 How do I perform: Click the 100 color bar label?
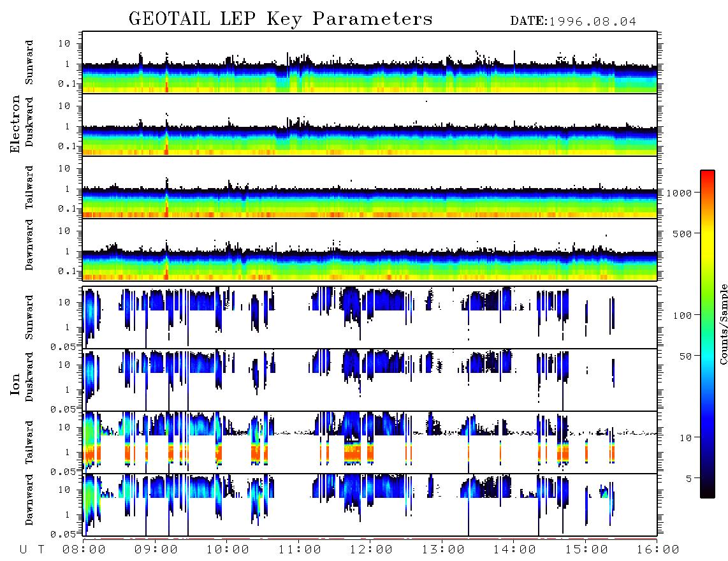(683, 316)
